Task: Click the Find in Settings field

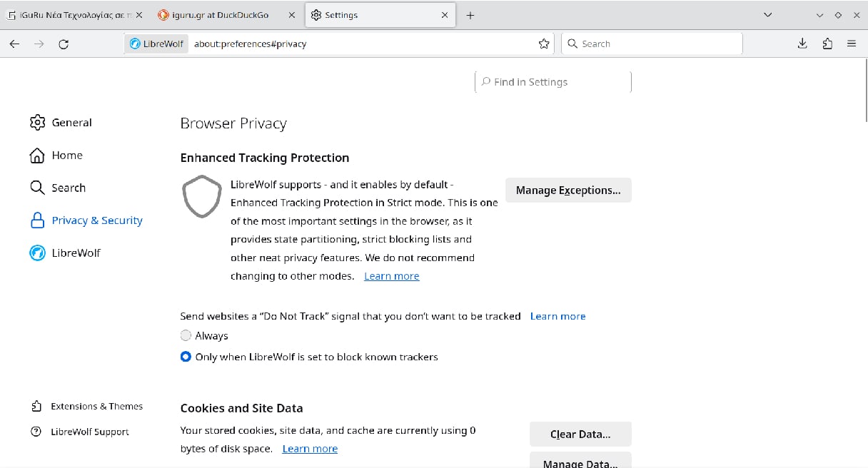Action: pyautogui.click(x=553, y=82)
